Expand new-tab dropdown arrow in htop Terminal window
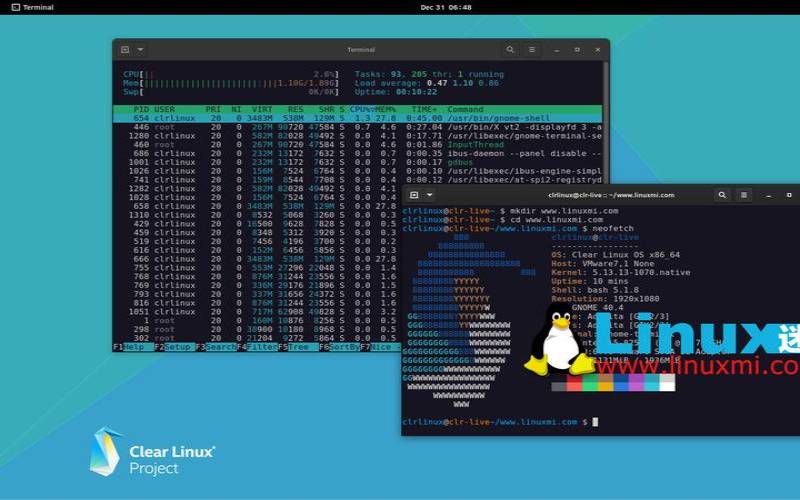This screenshot has width=800, height=500. [140, 49]
